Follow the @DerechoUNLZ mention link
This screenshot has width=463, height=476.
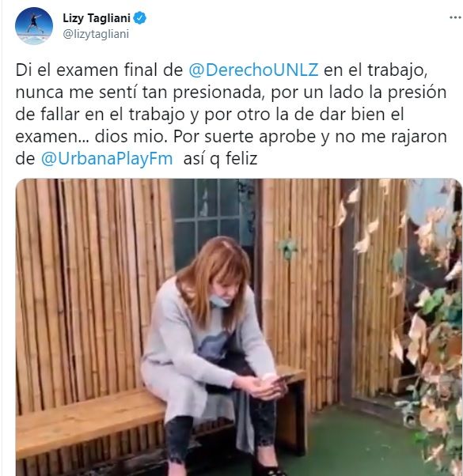click(x=253, y=70)
